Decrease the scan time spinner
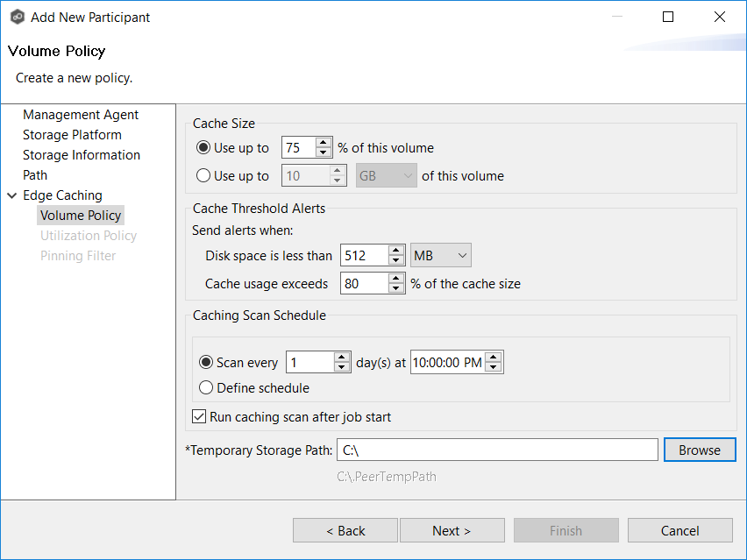This screenshot has width=747, height=560. coord(494,367)
